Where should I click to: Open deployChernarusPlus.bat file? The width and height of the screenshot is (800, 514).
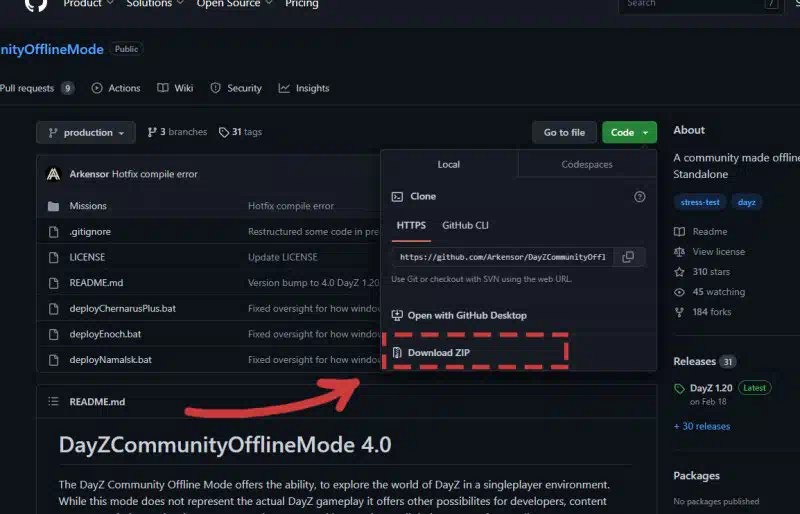122,308
